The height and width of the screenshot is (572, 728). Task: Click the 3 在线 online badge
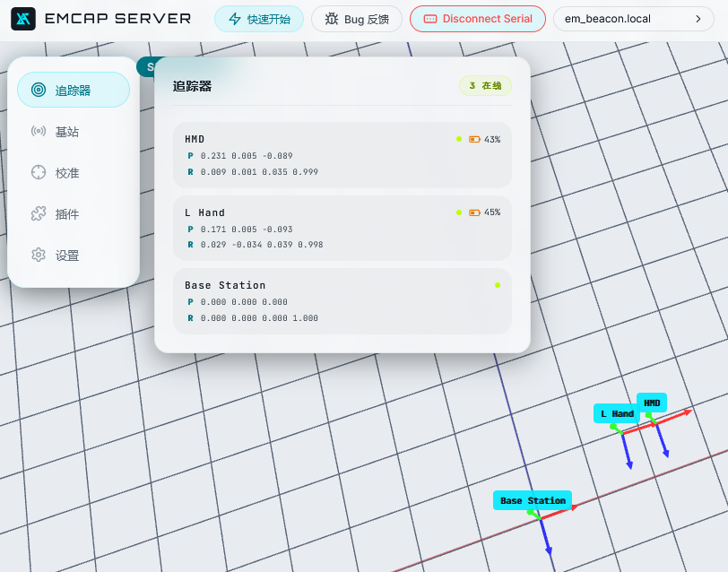[485, 86]
